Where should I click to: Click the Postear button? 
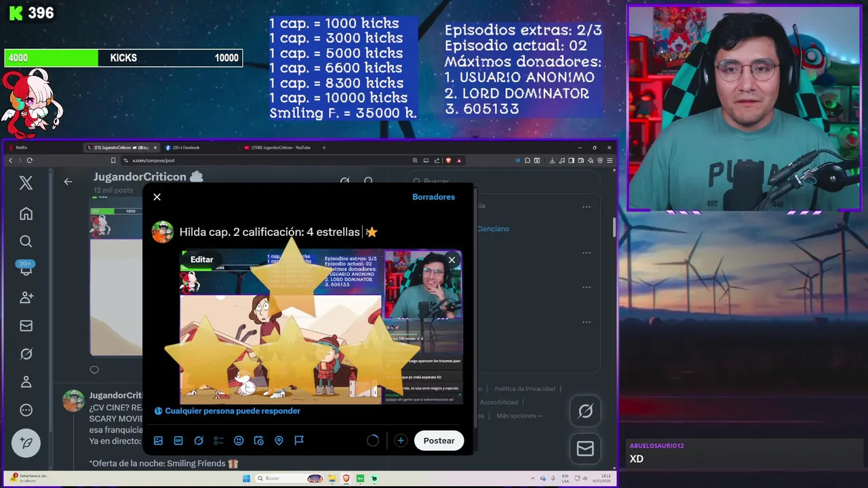439,441
